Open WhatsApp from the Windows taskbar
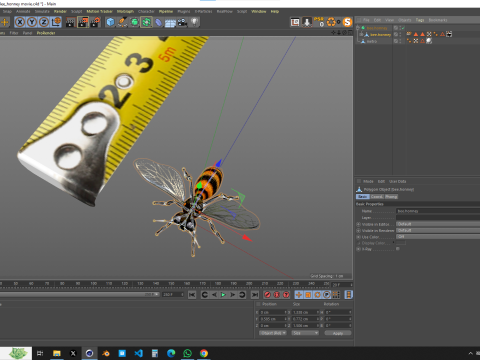This screenshot has height=360, width=480. [187, 353]
